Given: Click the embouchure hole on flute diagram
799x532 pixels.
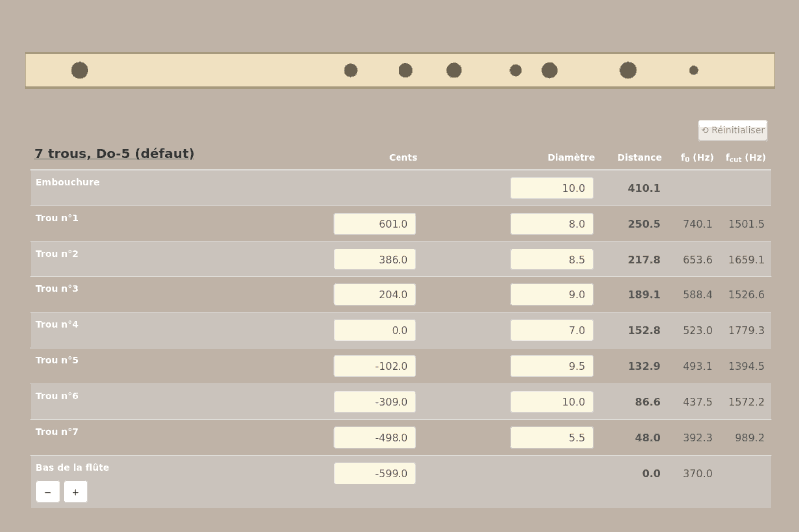Looking at the screenshot, I should click(x=80, y=70).
